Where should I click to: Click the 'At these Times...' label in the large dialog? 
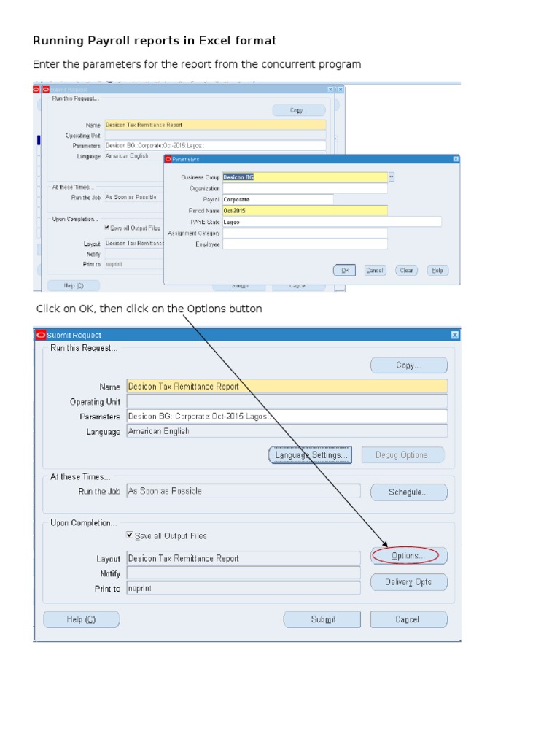80,476
